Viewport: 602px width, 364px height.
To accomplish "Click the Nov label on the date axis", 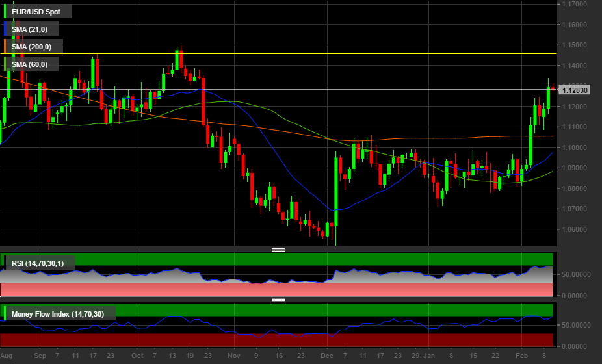I will (x=234, y=356).
